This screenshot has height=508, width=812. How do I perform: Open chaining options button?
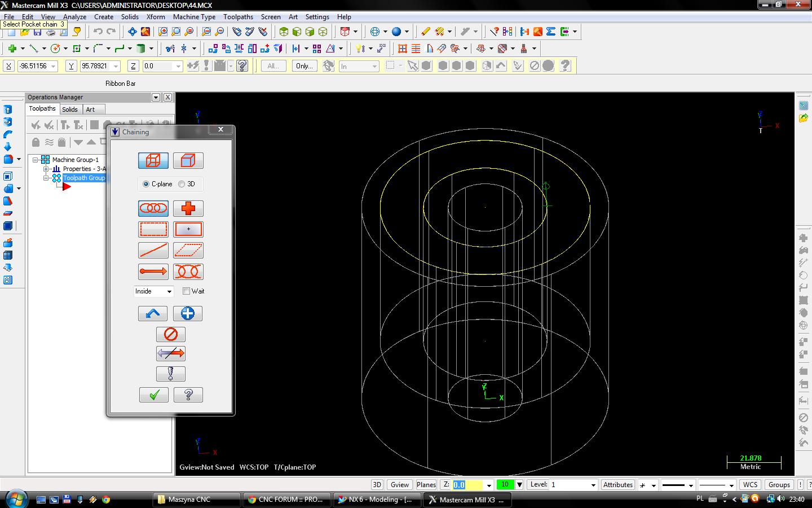pyautogui.click(x=171, y=374)
